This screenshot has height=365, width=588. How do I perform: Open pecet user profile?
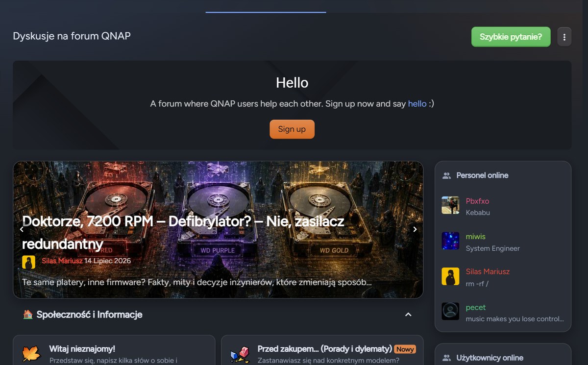tap(476, 307)
